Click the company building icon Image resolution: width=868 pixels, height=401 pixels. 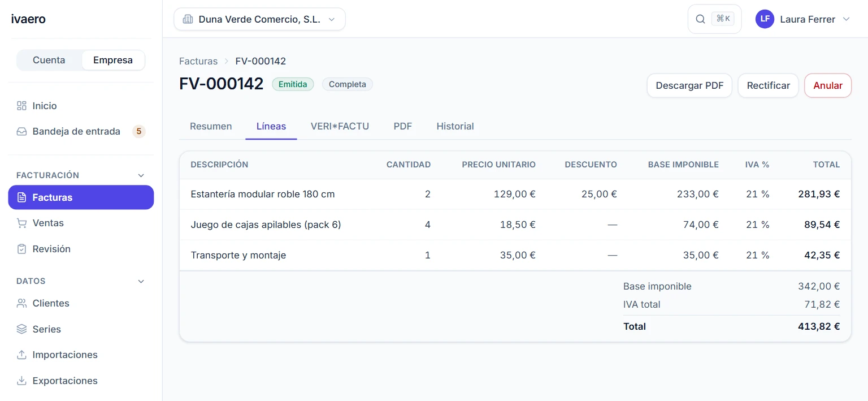click(x=188, y=19)
